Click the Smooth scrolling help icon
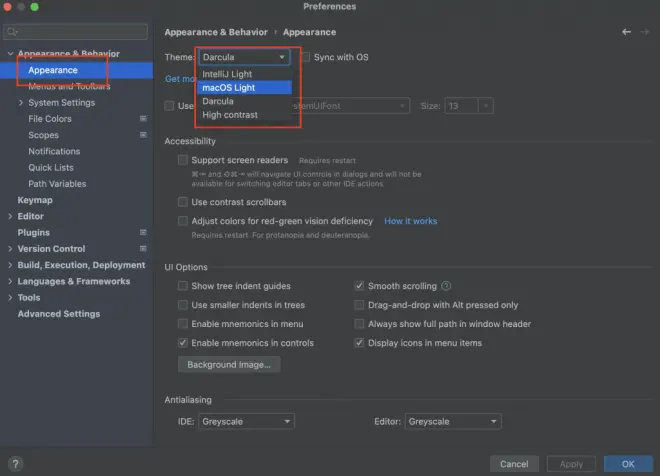The image size is (660, 476). [x=446, y=286]
